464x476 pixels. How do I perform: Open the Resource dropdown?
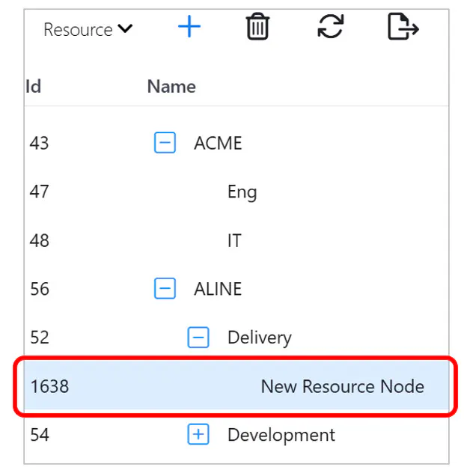point(88,29)
